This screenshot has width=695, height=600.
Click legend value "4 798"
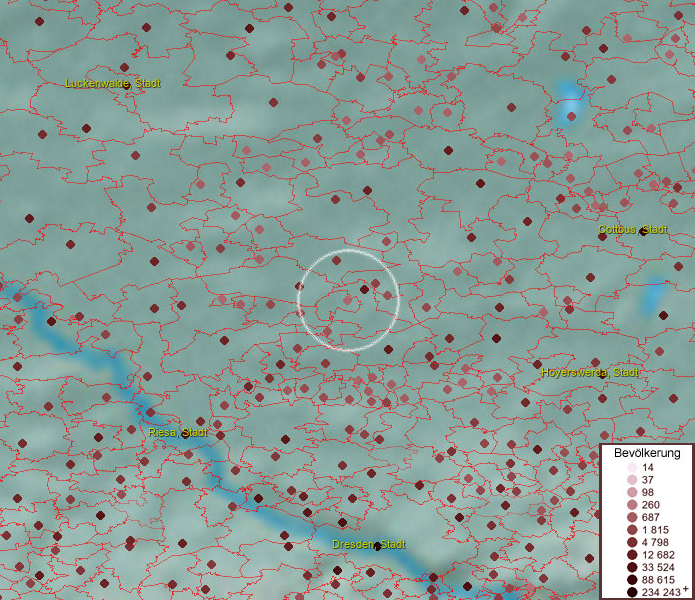pos(655,542)
